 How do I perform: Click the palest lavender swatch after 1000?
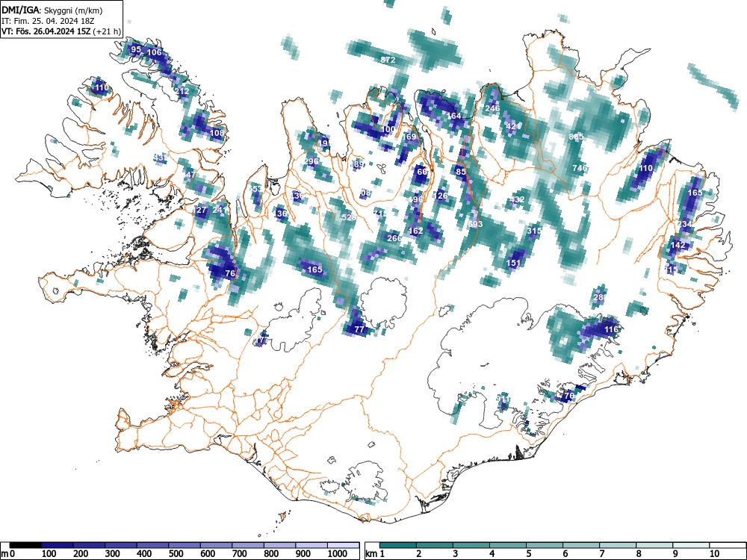point(343,545)
